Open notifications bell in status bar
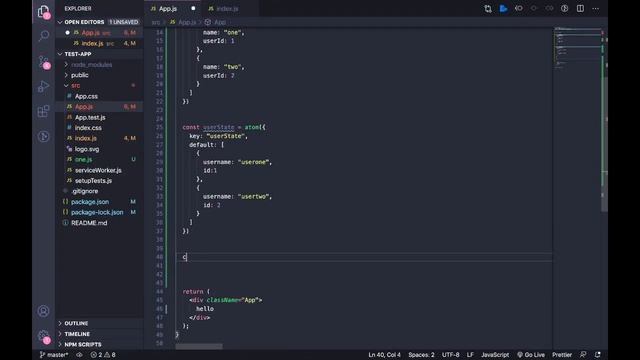The width and height of the screenshot is (640, 360). (x=598, y=355)
